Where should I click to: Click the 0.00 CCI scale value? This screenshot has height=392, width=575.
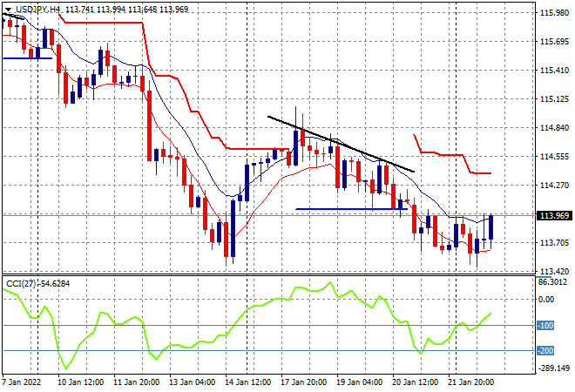tap(546, 300)
